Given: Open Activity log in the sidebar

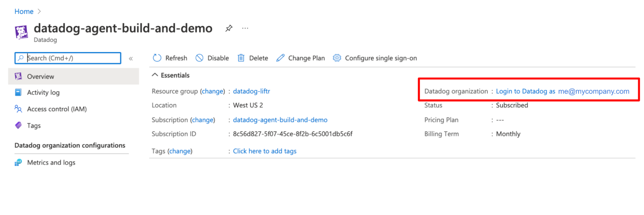Looking at the screenshot, I should [43, 93].
